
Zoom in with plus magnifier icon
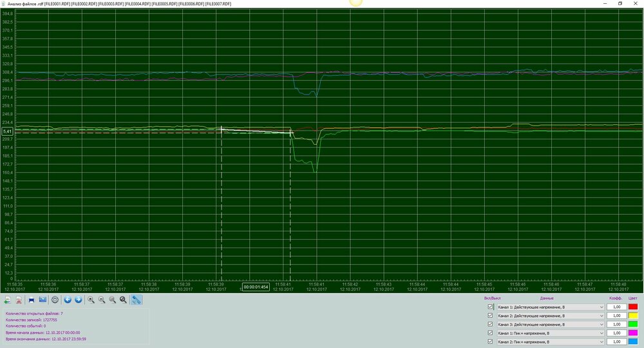click(91, 300)
